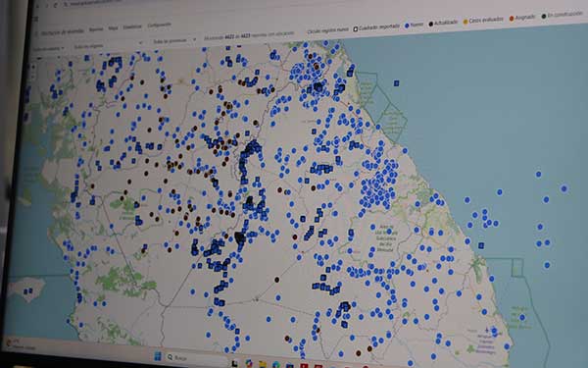588x368 pixels.
Task: Click the orange 'Asignado' legend dot
Action: click(512, 19)
